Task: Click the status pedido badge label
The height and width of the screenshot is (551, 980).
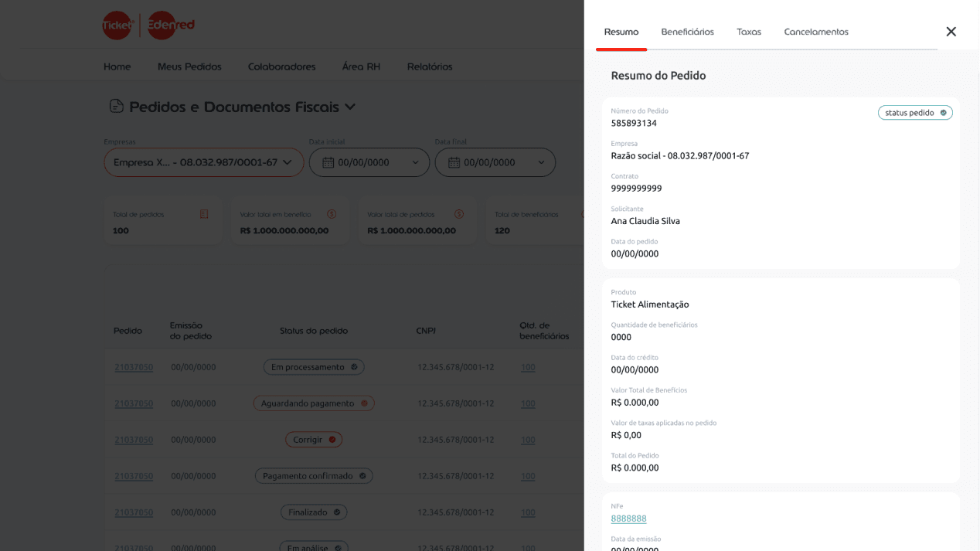Action: (x=910, y=113)
